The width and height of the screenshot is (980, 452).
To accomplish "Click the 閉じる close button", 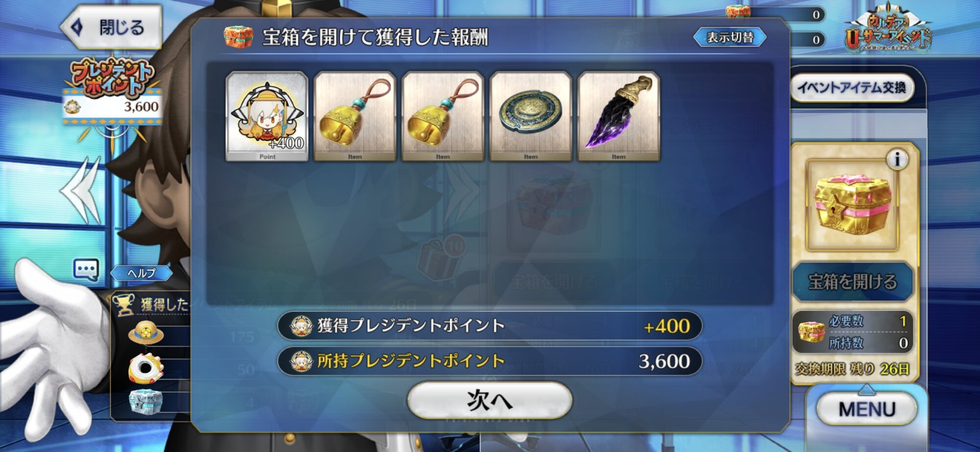I will (x=112, y=27).
